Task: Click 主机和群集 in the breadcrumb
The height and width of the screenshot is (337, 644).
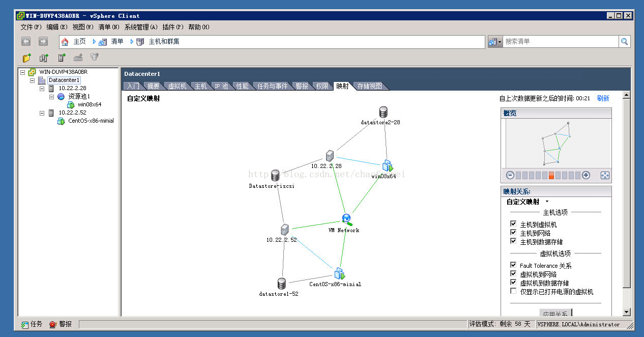Action: coord(164,42)
